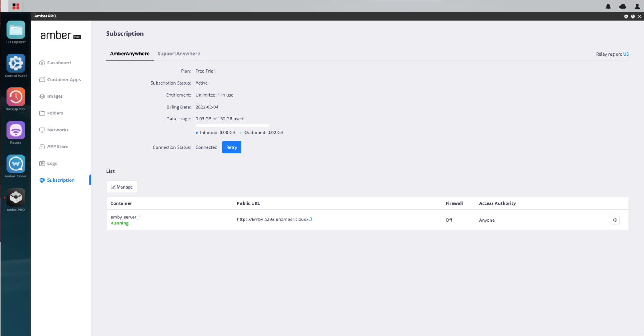Select Images in the sidebar

pos(51,96)
